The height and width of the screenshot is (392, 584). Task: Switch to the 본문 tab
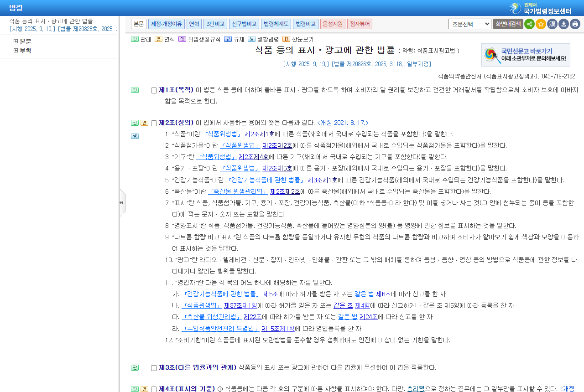point(139,24)
